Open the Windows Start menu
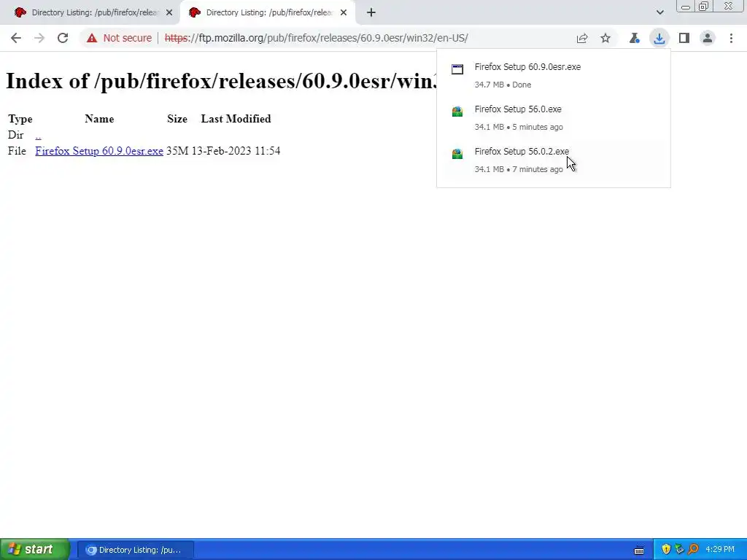This screenshot has width=747, height=560. coord(35,549)
